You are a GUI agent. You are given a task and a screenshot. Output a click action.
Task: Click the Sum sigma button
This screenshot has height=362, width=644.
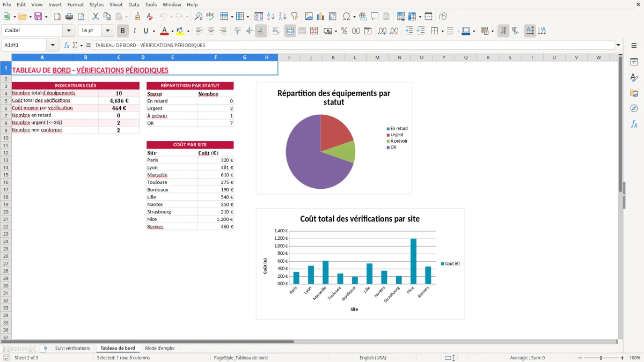tap(75, 45)
